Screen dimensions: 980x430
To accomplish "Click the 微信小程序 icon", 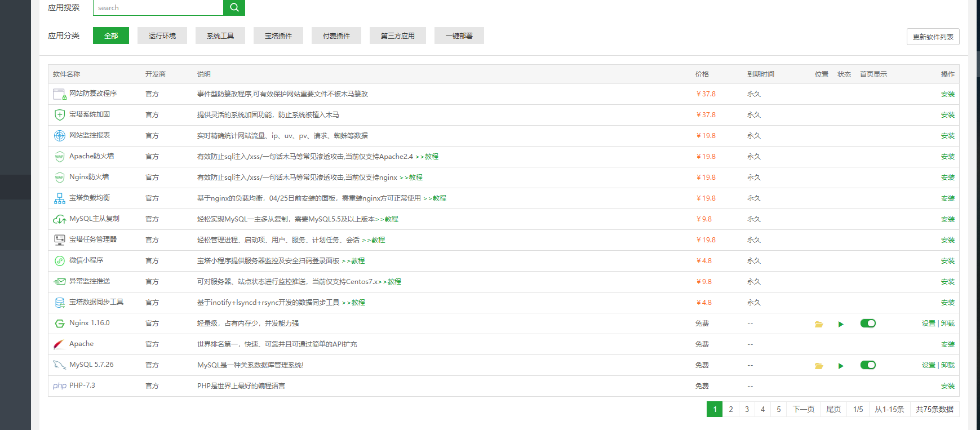I will 60,261.
